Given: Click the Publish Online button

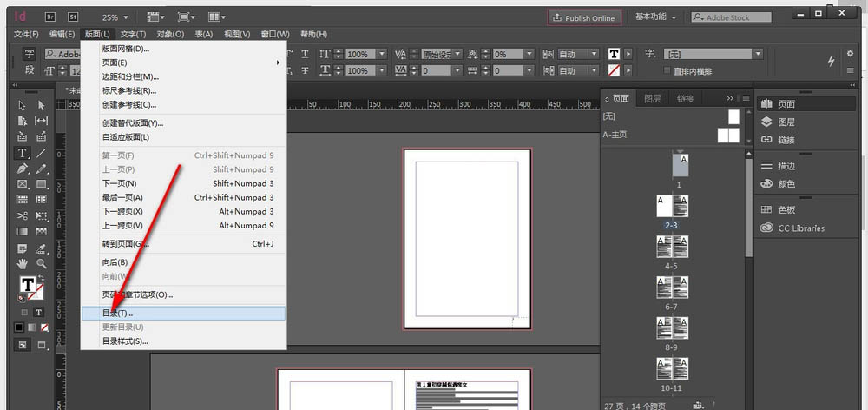Looking at the screenshot, I should 583,17.
